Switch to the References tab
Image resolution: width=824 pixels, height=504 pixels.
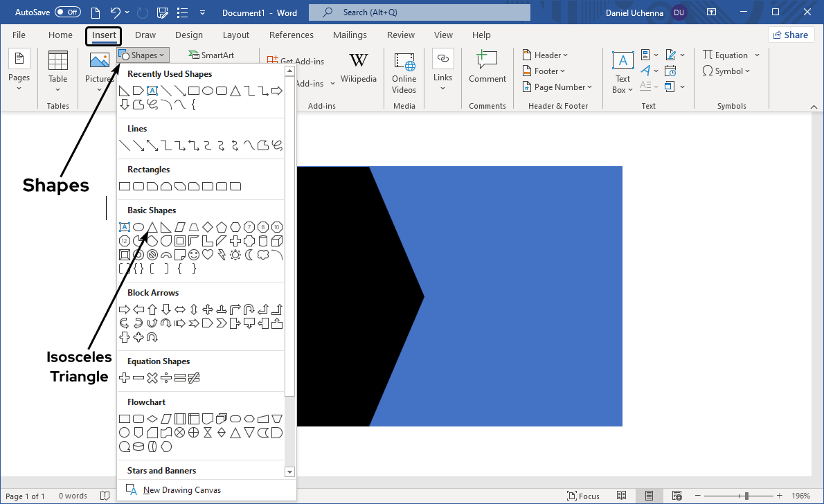coord(291,35)
